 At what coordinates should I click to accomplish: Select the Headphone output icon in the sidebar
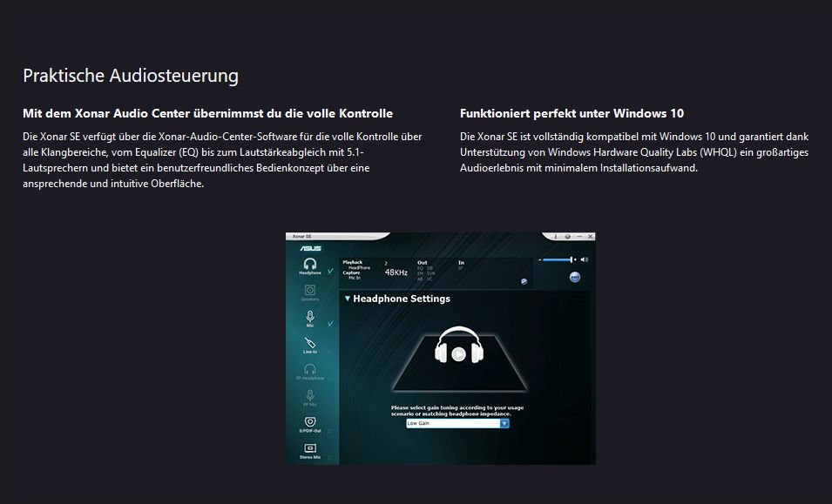310,264
